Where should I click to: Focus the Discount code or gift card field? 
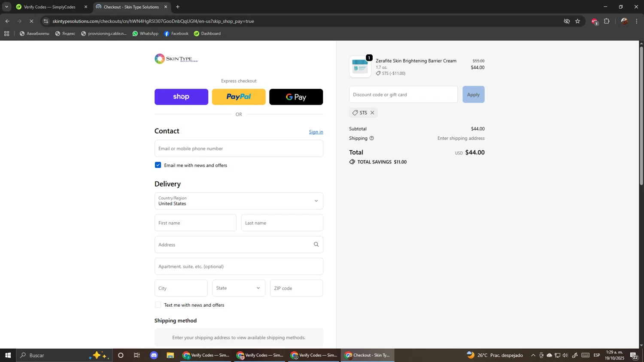[404, 94]
